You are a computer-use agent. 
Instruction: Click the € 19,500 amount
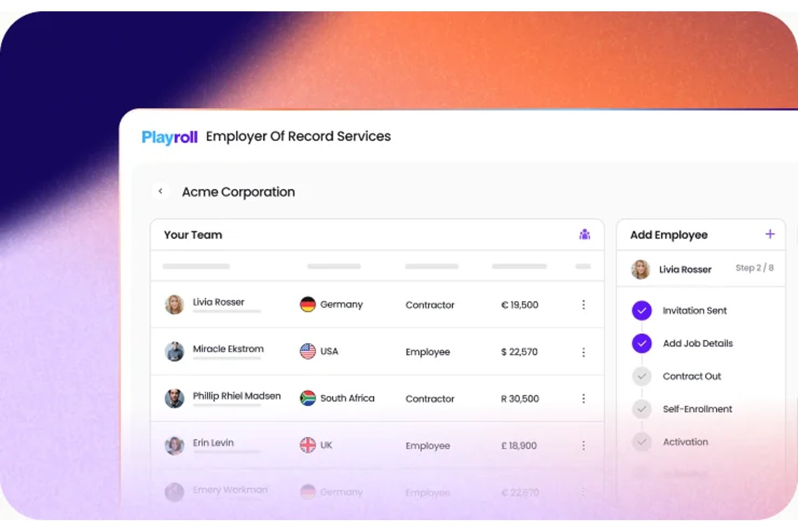click(x=520, y=305)
